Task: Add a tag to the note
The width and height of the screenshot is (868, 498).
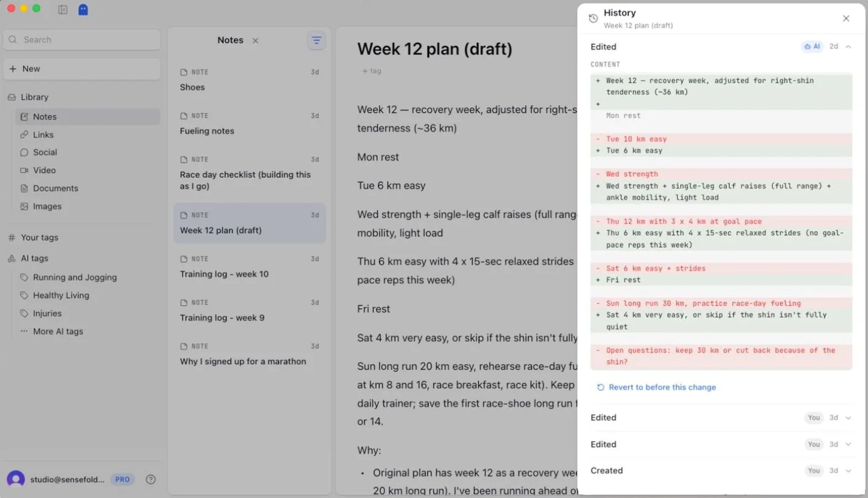Action: click(x=372, y=71)
